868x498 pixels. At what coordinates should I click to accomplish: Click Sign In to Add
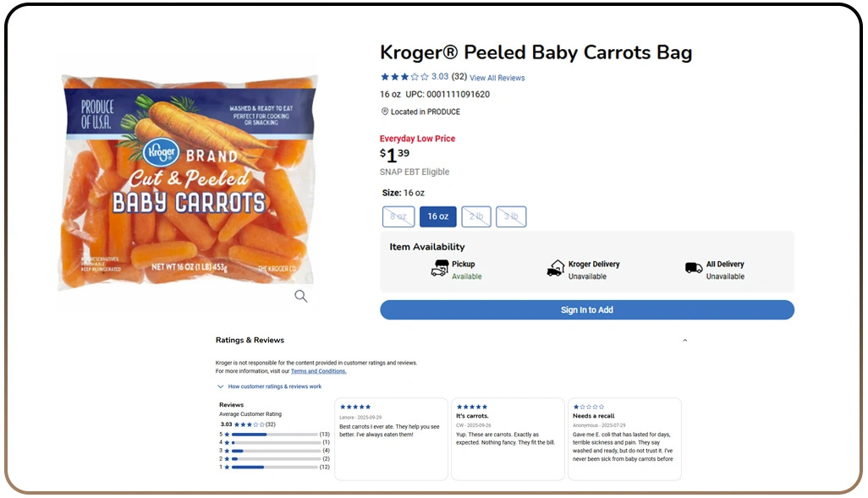tap(586, 309)
